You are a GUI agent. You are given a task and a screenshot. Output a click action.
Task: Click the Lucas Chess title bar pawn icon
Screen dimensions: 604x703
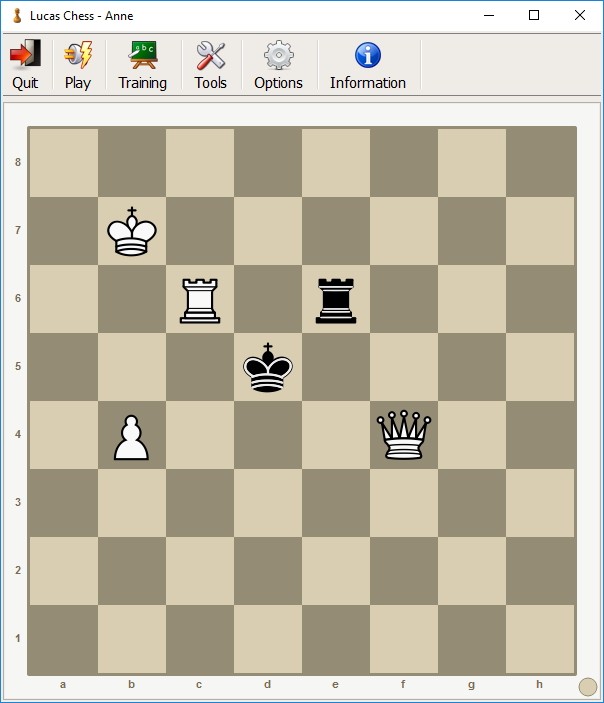tap(16, 16)
